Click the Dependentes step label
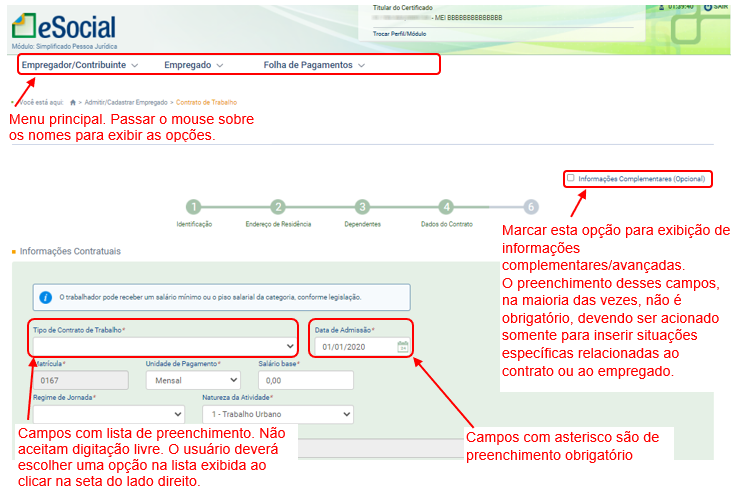 pyautogui.click(x=362, y=224)
